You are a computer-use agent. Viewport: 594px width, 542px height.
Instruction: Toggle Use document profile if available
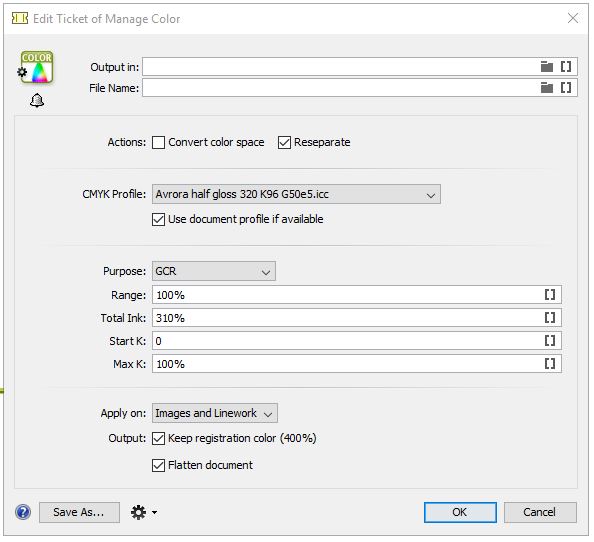(x=158, y=219)
